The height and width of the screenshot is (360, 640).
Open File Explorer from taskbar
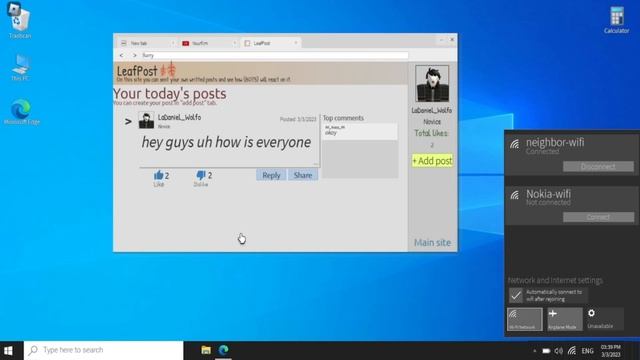pos(206,350)
